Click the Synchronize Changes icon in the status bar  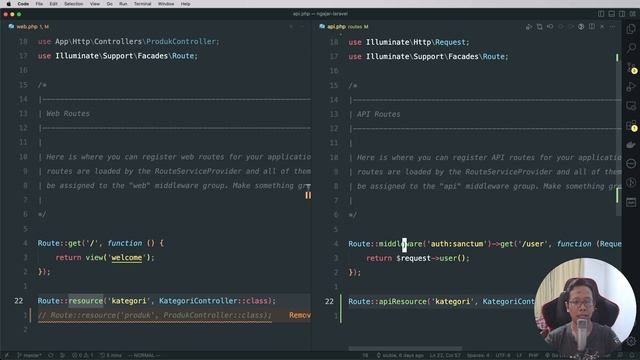pyautogui.click(x=51, y=356)
